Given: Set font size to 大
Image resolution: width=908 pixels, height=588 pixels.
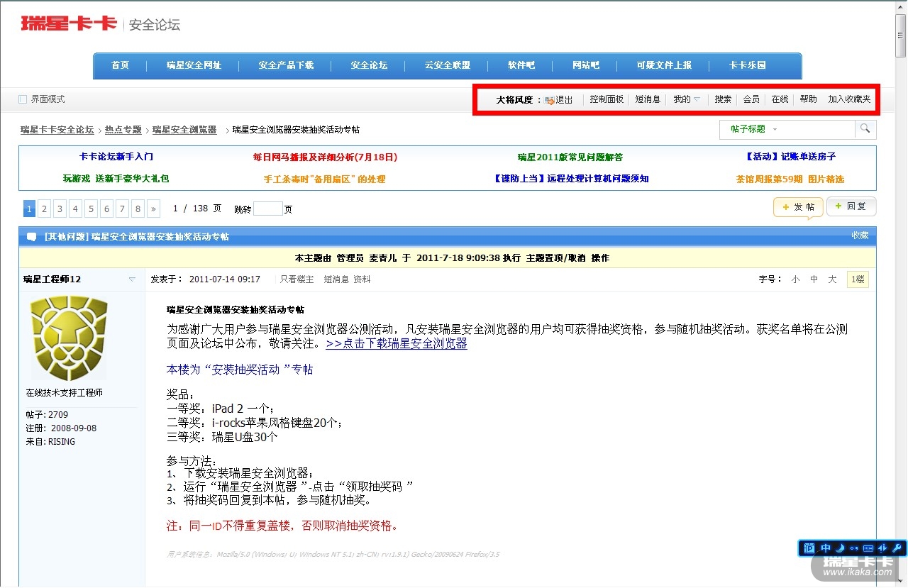Looking at the screenshot, I should click(832, 279).
